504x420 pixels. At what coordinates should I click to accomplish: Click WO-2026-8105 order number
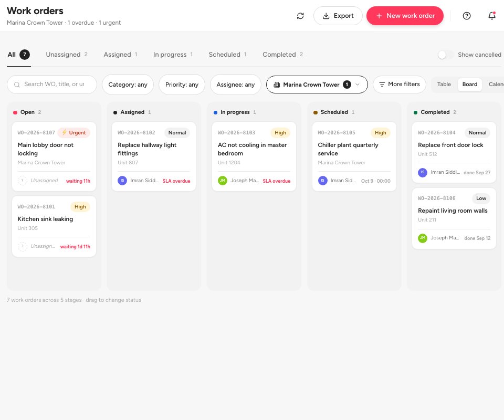point(337,133)
